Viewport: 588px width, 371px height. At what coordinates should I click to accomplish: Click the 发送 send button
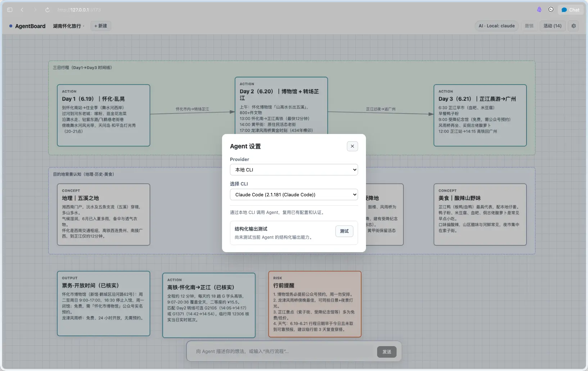pos(387,352)
